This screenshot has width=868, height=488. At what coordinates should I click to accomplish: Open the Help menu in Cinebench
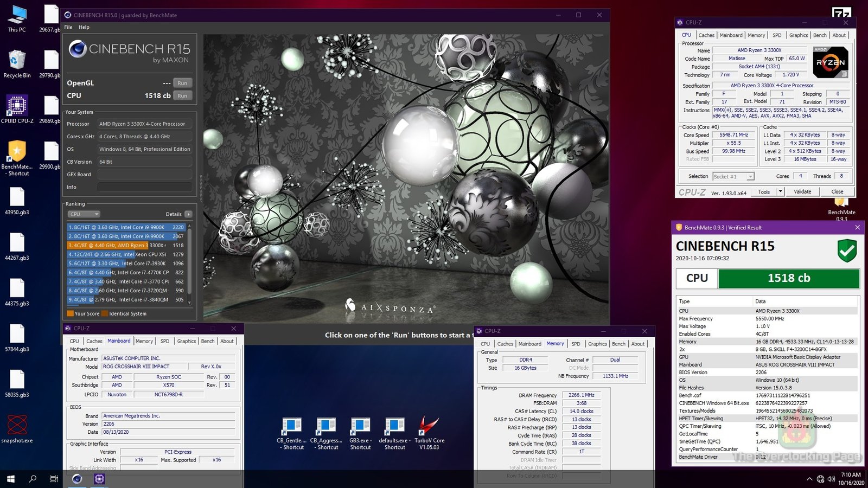tap(84, 27)
